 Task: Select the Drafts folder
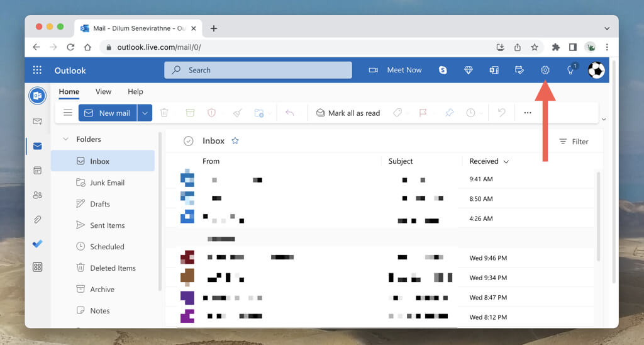[x=103, y=204]
